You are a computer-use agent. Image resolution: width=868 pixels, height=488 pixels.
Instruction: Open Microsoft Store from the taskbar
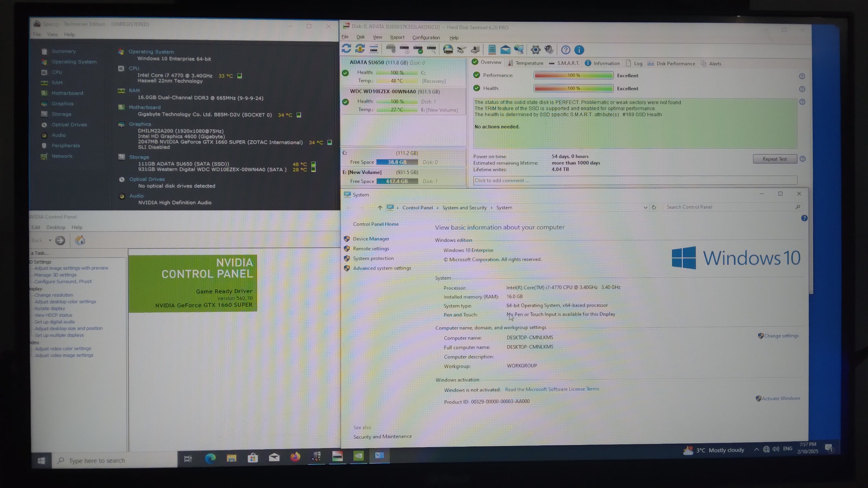point(253,458)
